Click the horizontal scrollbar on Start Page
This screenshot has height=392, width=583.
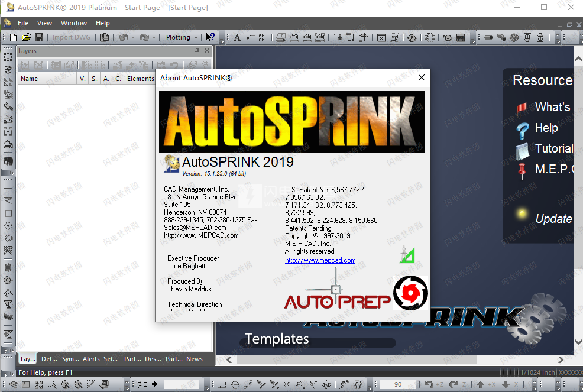tap(357, 359)
